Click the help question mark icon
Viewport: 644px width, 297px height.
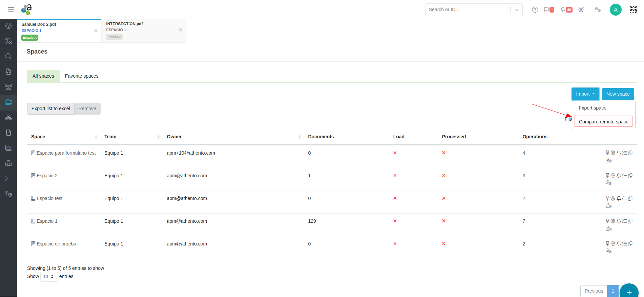point(535,9)
